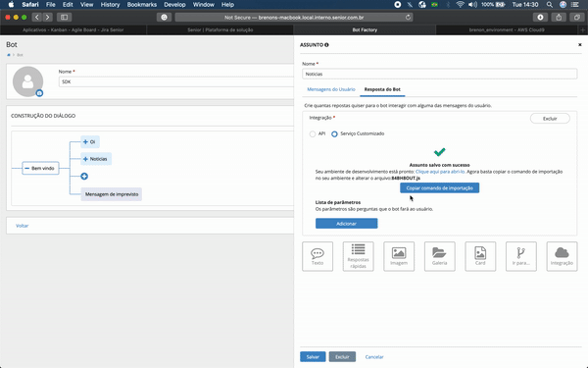Go forward in Safari

pos(47,18)
